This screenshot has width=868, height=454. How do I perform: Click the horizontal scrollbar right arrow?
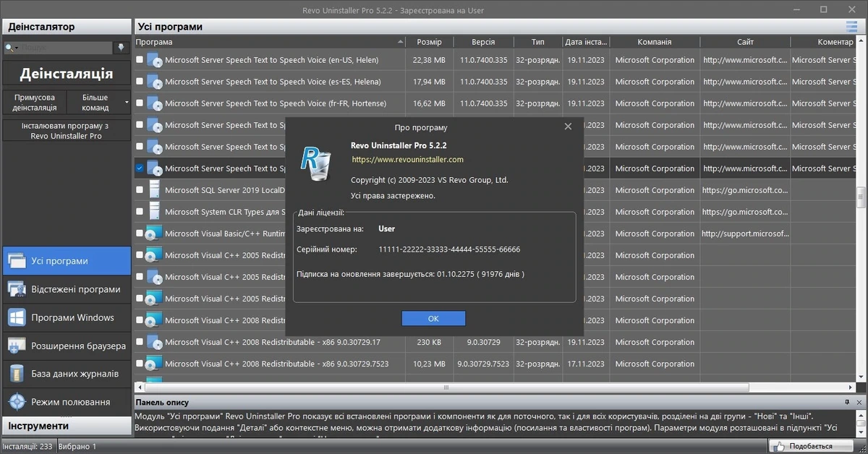[x=851, y=387]
